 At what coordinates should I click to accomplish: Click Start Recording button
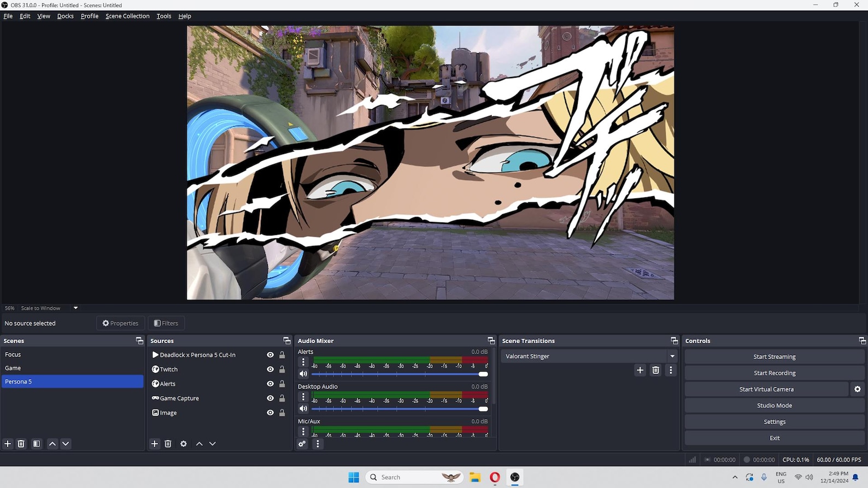click(x=775, y=373)
